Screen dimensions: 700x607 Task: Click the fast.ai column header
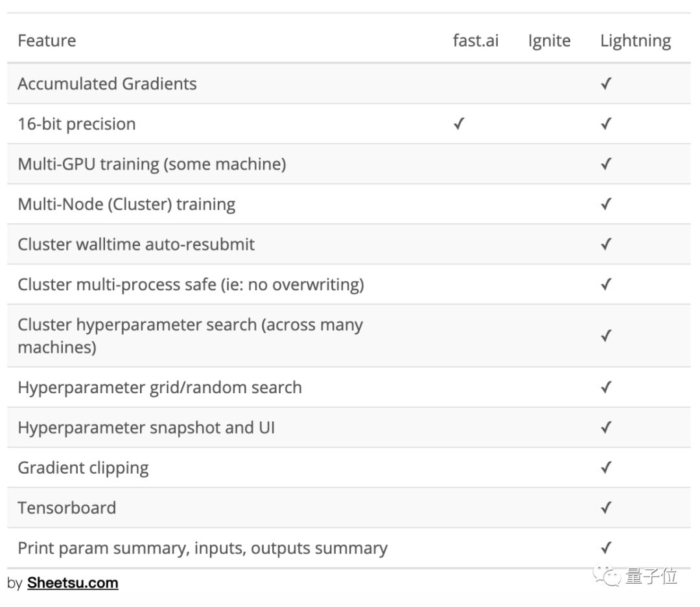(x=476, y=41)
